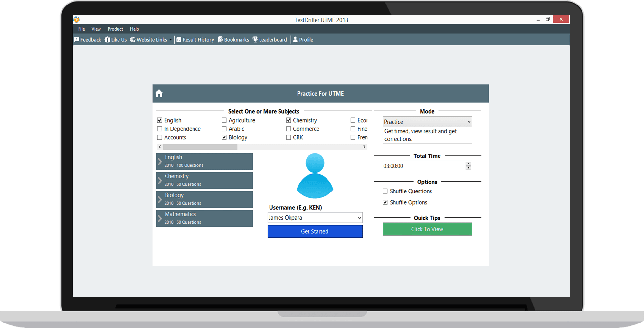Open the Mode dropdown showing Practice
Image resolution: width=644 pixels, height=328 pixels.
coord(427,122)
